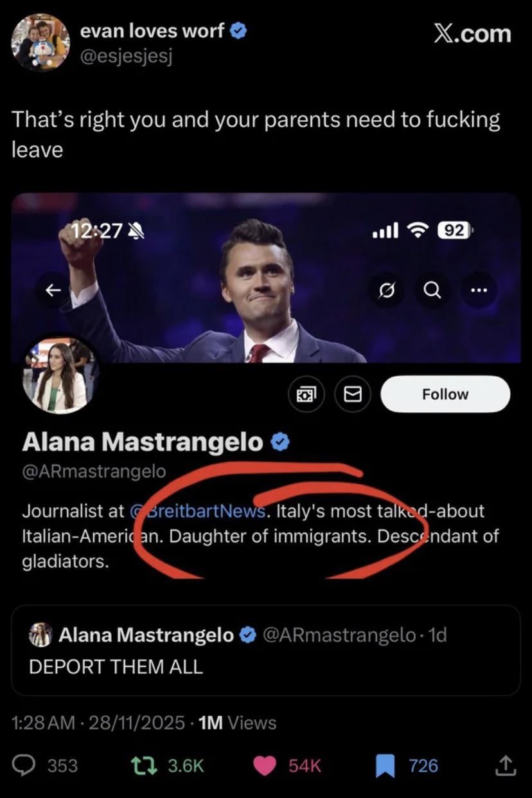Viewport: 532px width, 798px height.
Task: Open evan loves worf's profile picture
Action: click(x=40, y=41)
